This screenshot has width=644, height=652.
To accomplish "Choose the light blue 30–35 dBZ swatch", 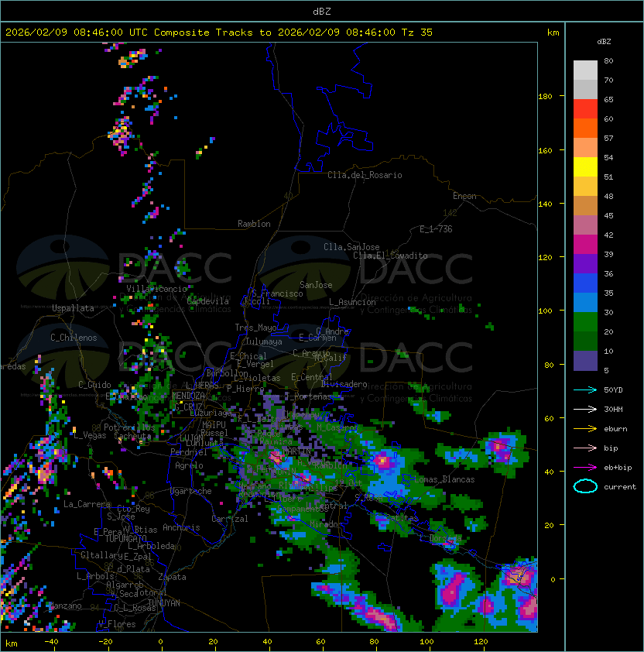I will pyautogui.click(x=585, y=302).
